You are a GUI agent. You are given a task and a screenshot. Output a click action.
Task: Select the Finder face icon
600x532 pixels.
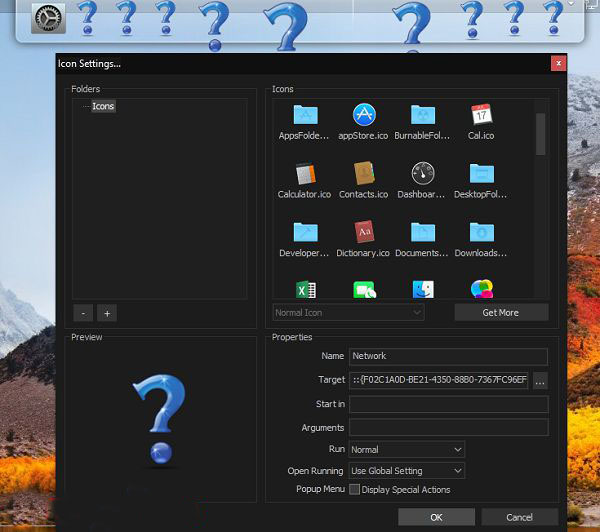(x=423, y=289)
